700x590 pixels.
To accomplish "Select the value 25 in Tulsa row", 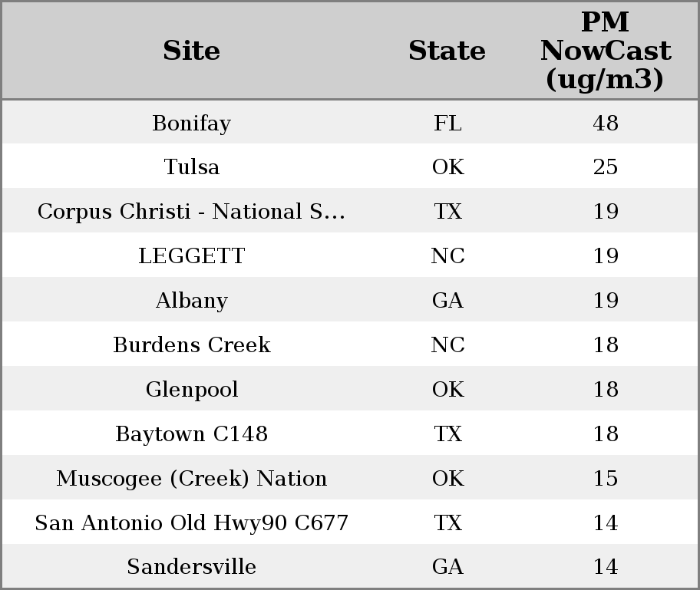I will pyautogui.click(x=605, y=166).
